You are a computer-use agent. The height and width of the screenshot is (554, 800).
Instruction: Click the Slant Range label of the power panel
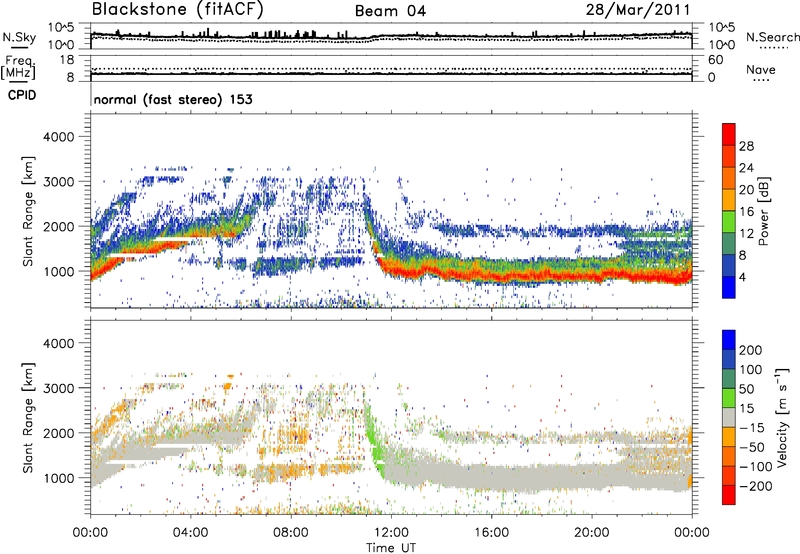28,211
